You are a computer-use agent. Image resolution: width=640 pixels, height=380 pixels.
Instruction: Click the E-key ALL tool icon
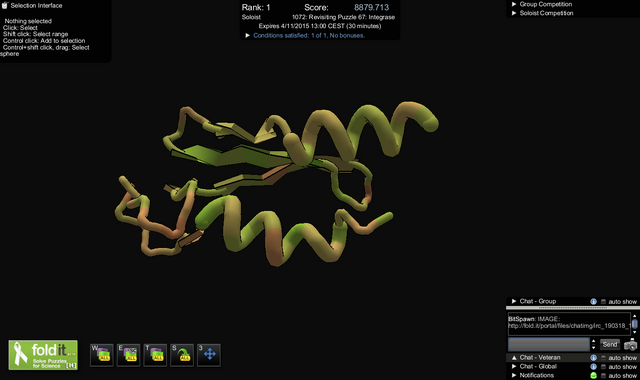click(x=128, y=355)
